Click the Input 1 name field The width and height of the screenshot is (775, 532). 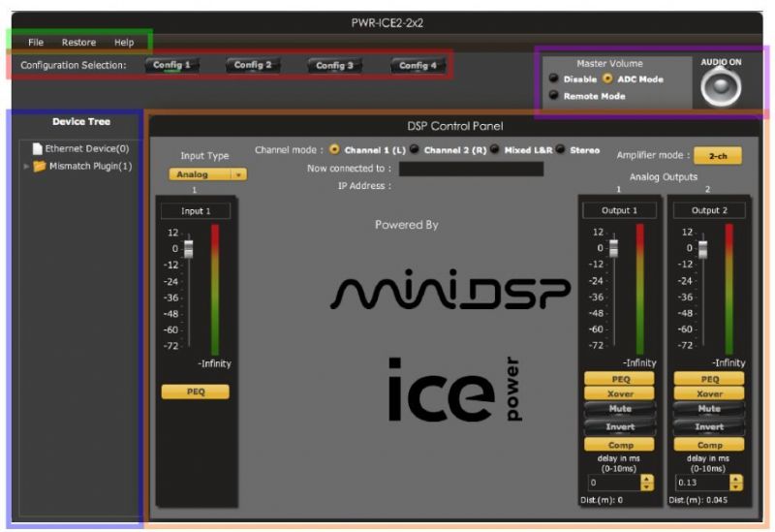coord(196,211)
